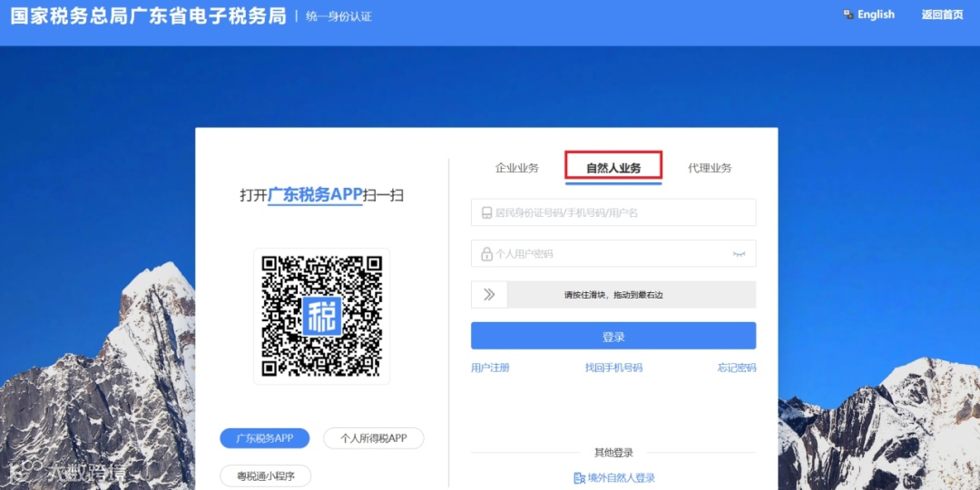
Task: Select the 代理业务 tab
Action: [x=710, y=168]
